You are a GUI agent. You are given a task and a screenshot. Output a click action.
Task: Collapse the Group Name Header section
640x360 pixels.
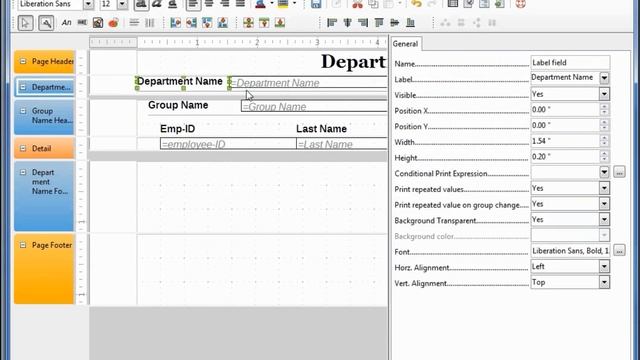23,111
